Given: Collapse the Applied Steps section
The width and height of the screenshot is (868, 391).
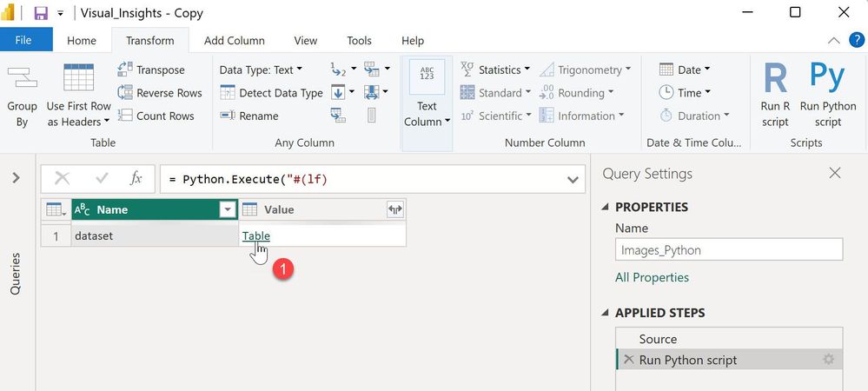Looking at the screenshot, I should (606, 313).
